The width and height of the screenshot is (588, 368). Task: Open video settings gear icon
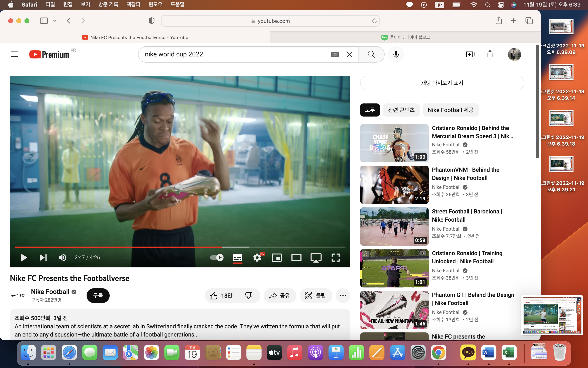point(257,258)
